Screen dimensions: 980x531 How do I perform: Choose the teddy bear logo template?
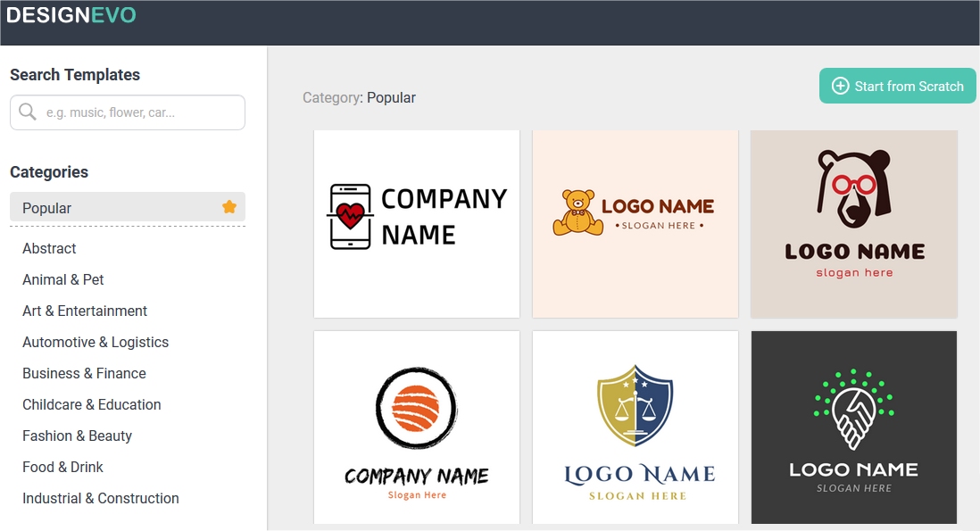point(635,224)
